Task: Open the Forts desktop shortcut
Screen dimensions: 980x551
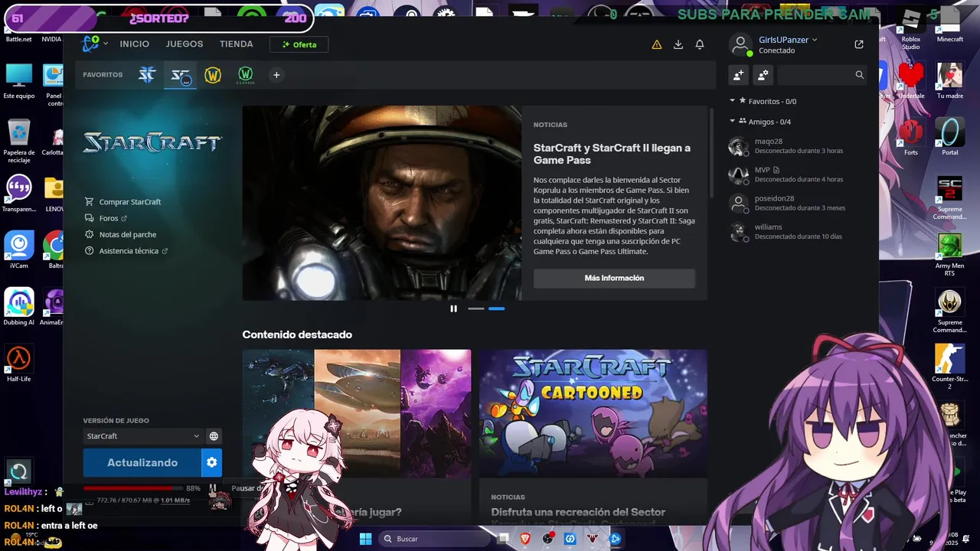Action: point(911,136)
